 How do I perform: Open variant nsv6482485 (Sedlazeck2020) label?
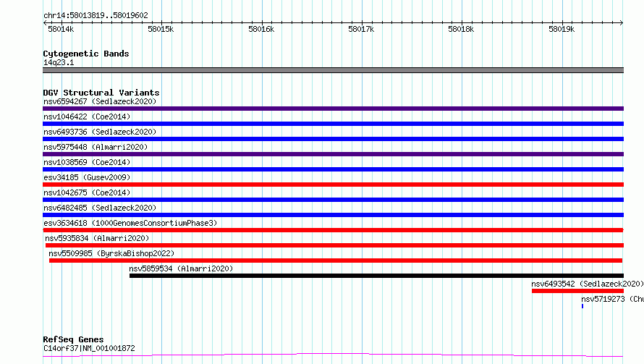(x=100, y=208)
